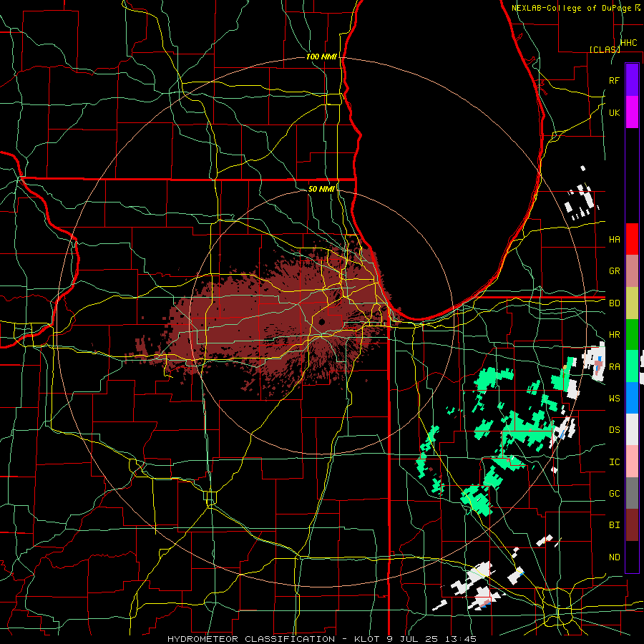Click the "100 NMI" range ring label
The image size is (644, 644).
click(321, 57)
